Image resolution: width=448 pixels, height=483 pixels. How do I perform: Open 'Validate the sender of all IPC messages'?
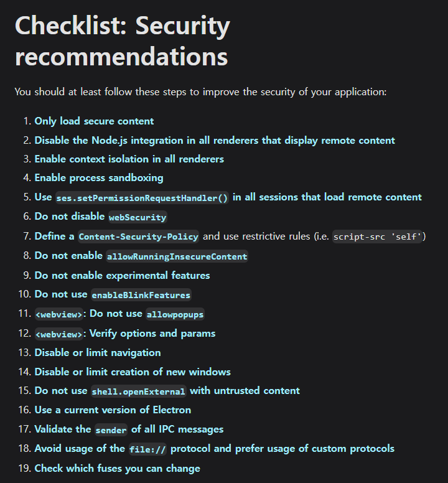coord(129,429)
